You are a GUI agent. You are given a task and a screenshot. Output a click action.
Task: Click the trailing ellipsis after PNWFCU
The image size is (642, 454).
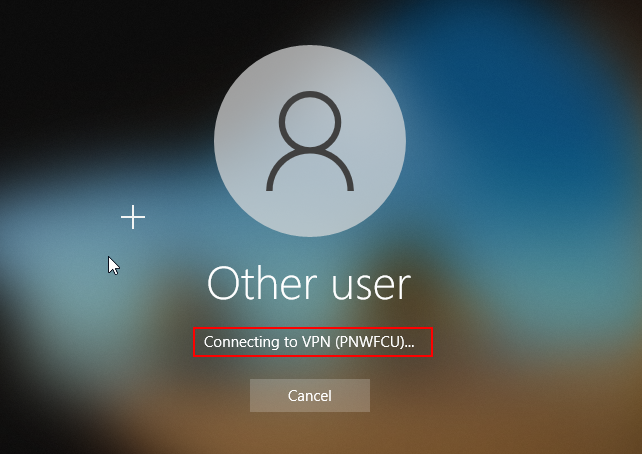pyautogui.click(x=410, y=346)
